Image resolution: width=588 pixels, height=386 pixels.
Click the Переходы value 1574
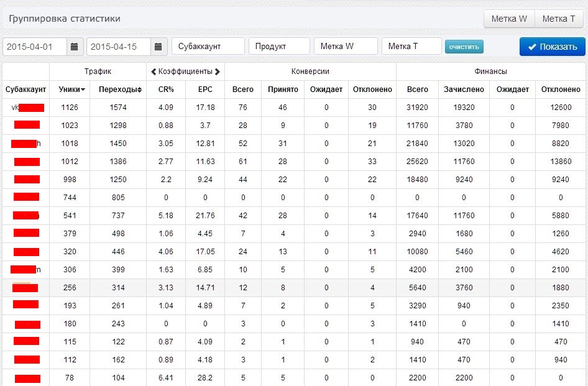click(118, 108)
